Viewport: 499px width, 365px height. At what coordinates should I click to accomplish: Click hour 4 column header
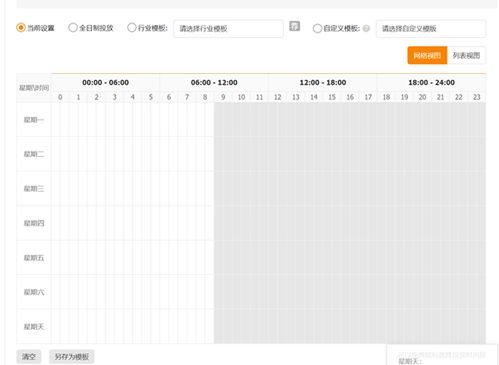pyautogui.click(x=133, y=97)
